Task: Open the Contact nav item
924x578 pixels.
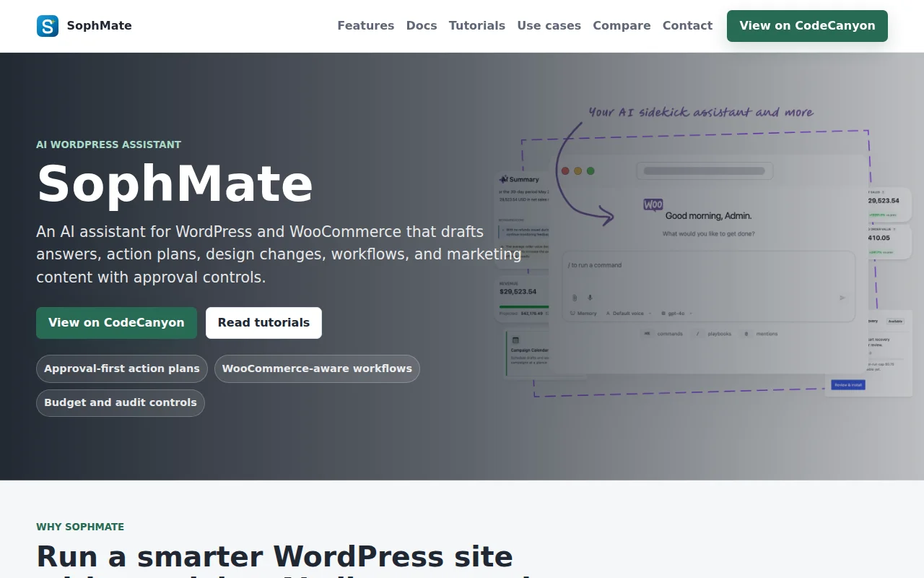Action: pos(687,26)
